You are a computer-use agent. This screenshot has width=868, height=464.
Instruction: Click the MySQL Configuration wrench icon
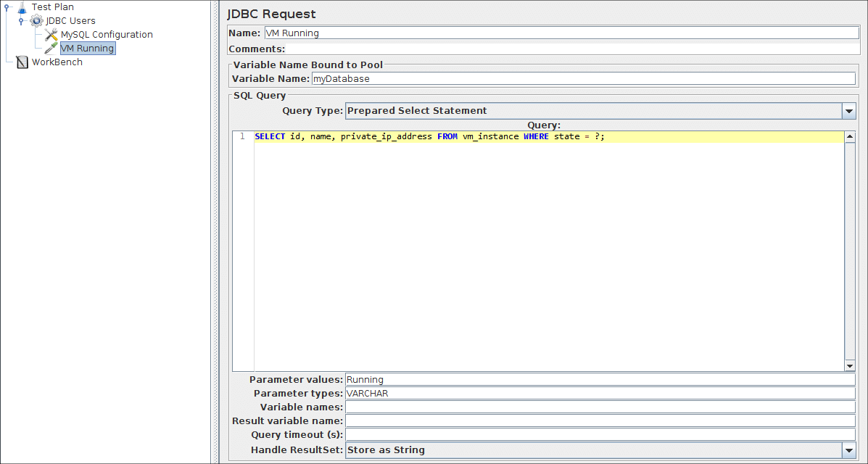click(x=51, y=35)
